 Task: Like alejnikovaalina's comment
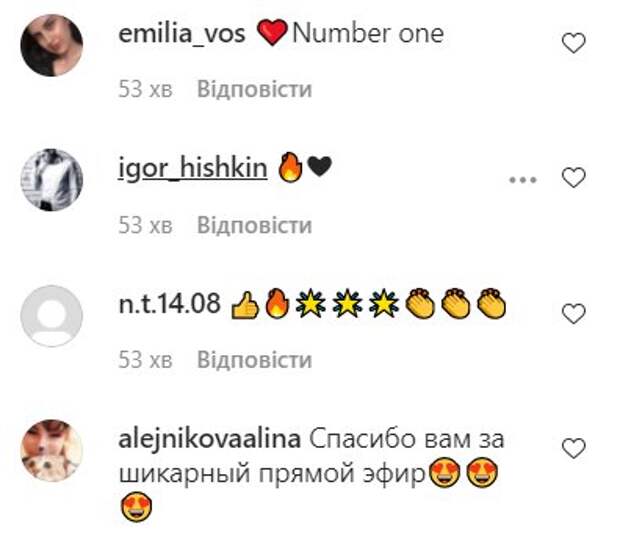573,449
